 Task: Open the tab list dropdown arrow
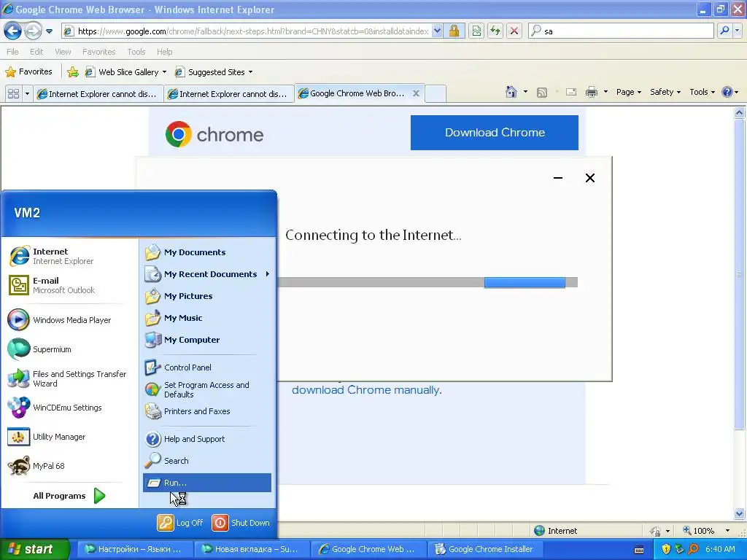27,94
